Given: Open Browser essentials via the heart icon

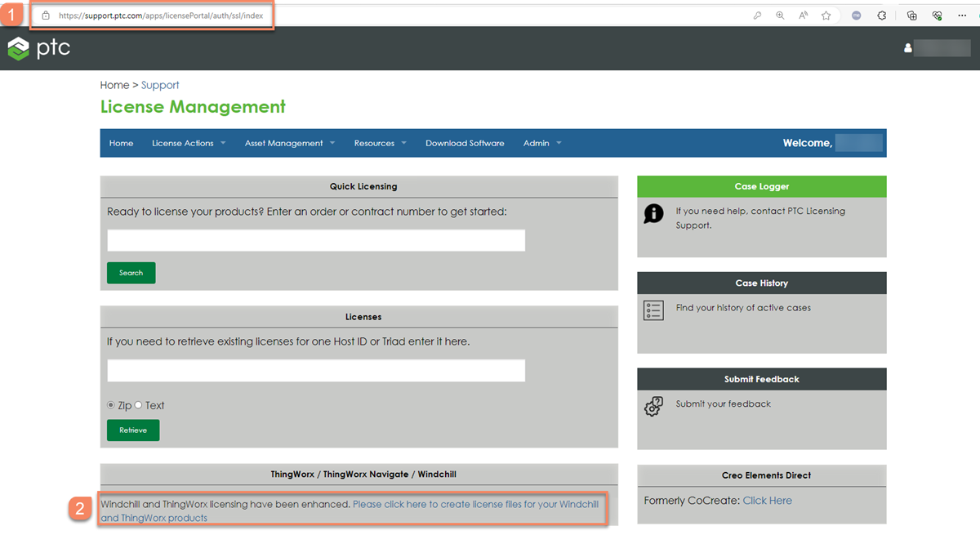Looking at the screenshot, I should pos(938,15).
